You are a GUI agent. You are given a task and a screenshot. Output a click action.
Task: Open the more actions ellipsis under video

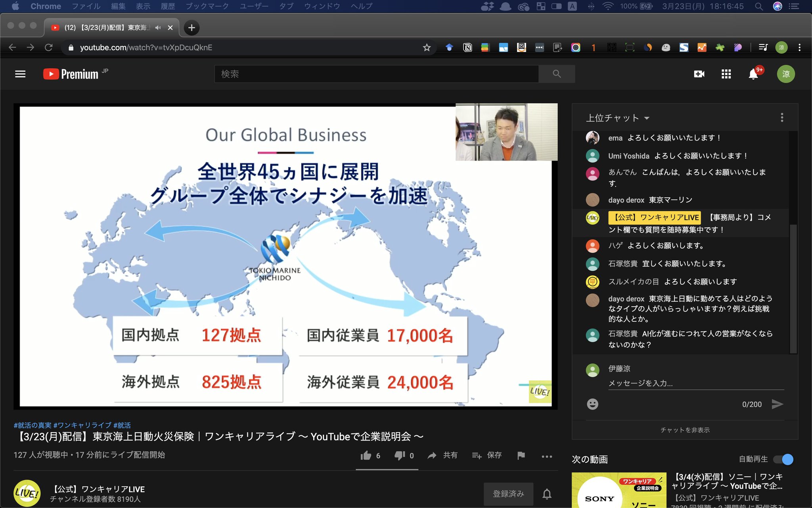coord(547,456)
